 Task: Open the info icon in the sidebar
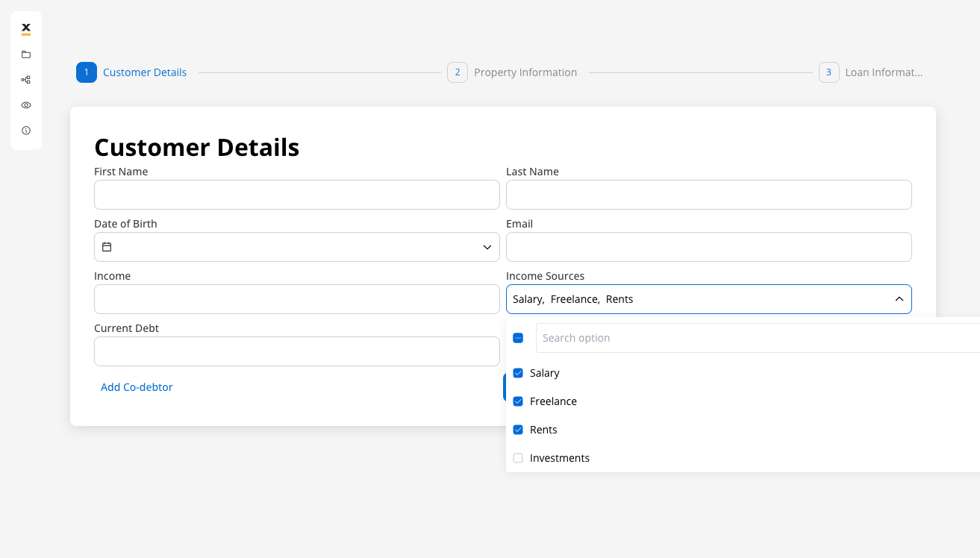(x=26, y=131)
